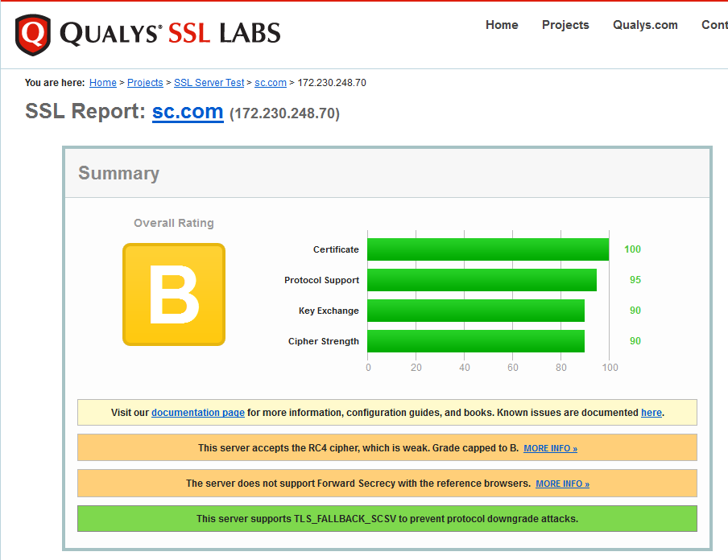Click the breadcrumb IP 172.230.248.70
Image resolution: width=728 pixels, height=560 pixels.
332,83
